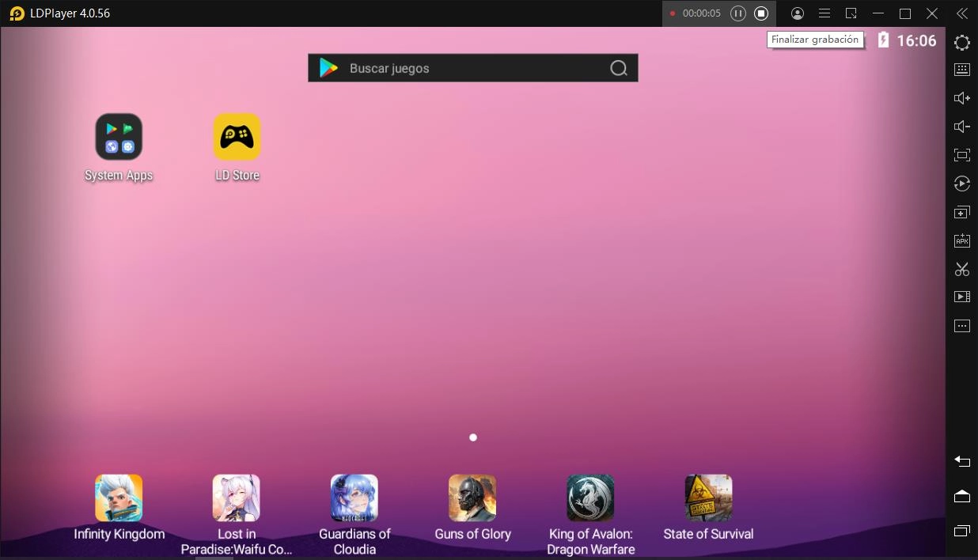Collapse the sidebar with double-chevron icon
The height and width of the screenshot is (560, 978).
(x=962, y=13)
